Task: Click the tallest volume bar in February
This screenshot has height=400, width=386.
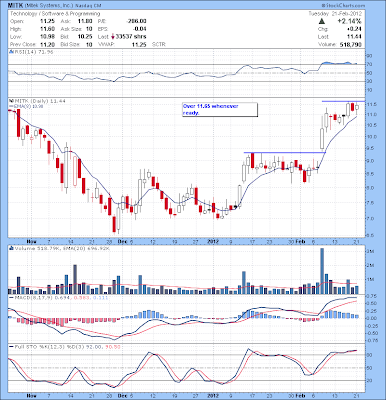Action: tap(322, 271)
